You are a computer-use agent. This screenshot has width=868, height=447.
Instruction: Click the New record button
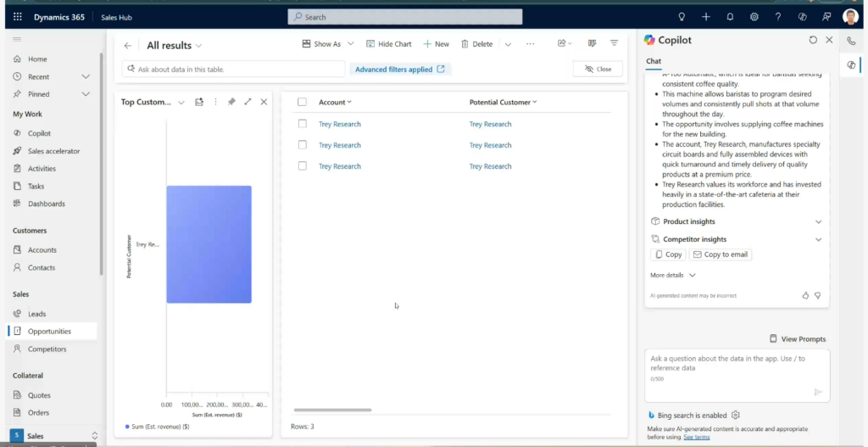(x=437, y=44)
